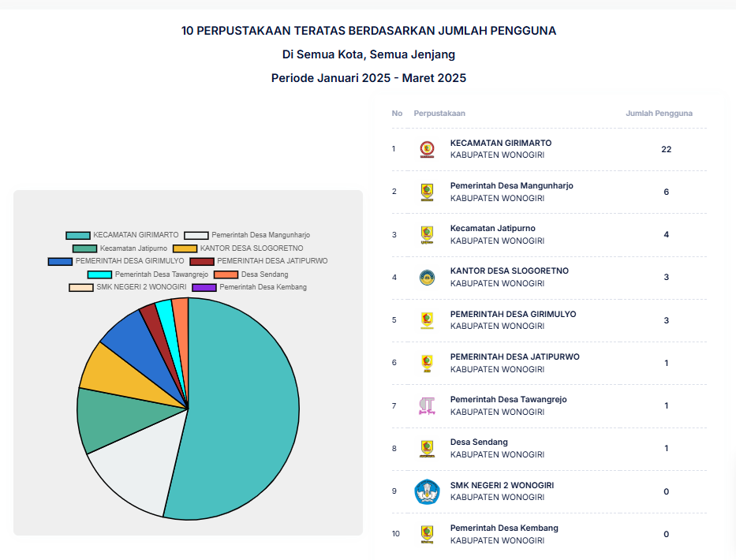Click the Kantor Desa Slogoretno round logo
This screenshot has height=560, width=736.
(427, 277)
